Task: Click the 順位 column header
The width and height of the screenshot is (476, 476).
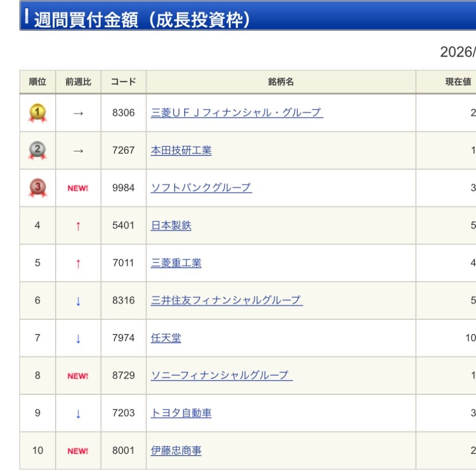Action: click(x=37, y=82)
